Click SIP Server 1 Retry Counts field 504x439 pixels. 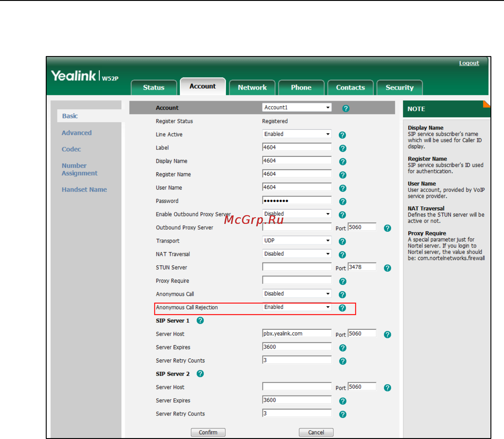297,360
